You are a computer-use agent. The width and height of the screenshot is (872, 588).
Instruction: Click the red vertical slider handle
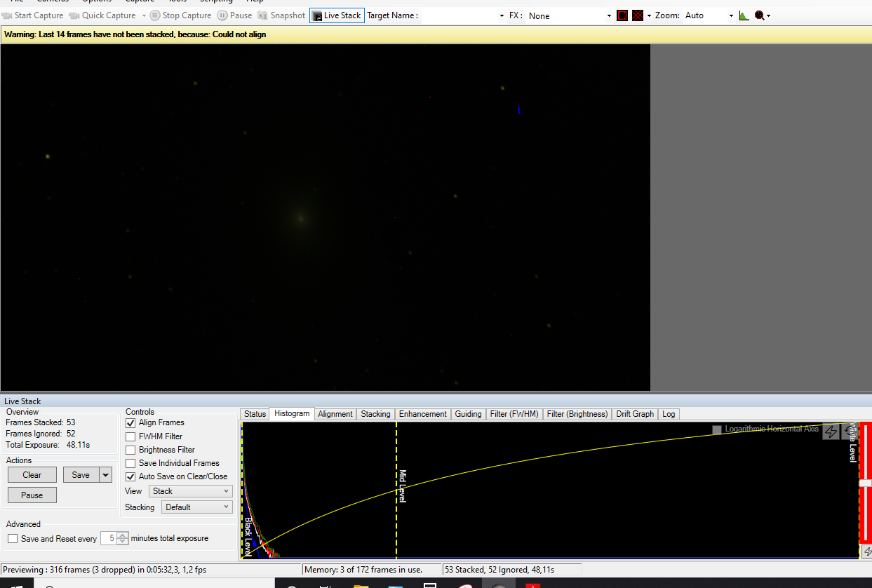point(866,483)
